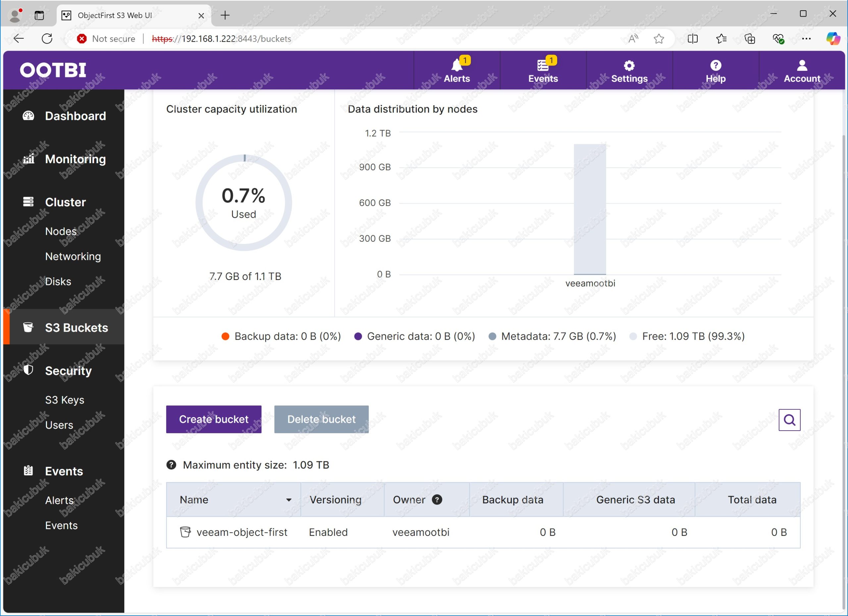
Task: Click the address bar URL
Action: (221, 38)
